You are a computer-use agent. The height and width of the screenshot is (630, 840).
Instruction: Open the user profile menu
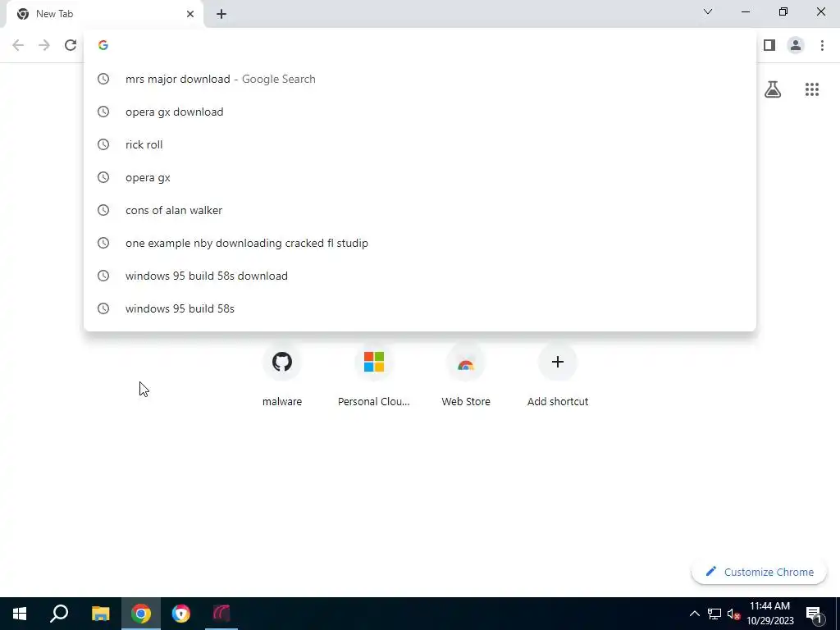(796, 45)
